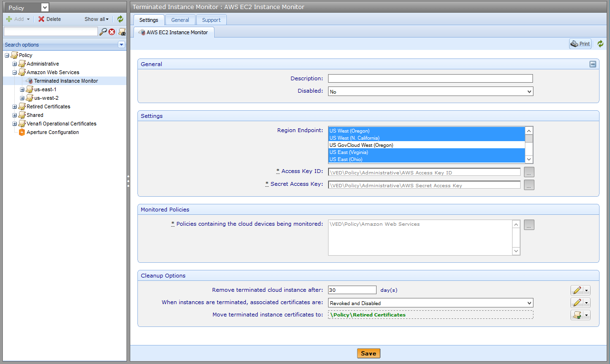Click pencil icon for Remove terminated cloud instance
This screenshot has width=610, height=364.
pyautogui.click(x=577, y=290)
